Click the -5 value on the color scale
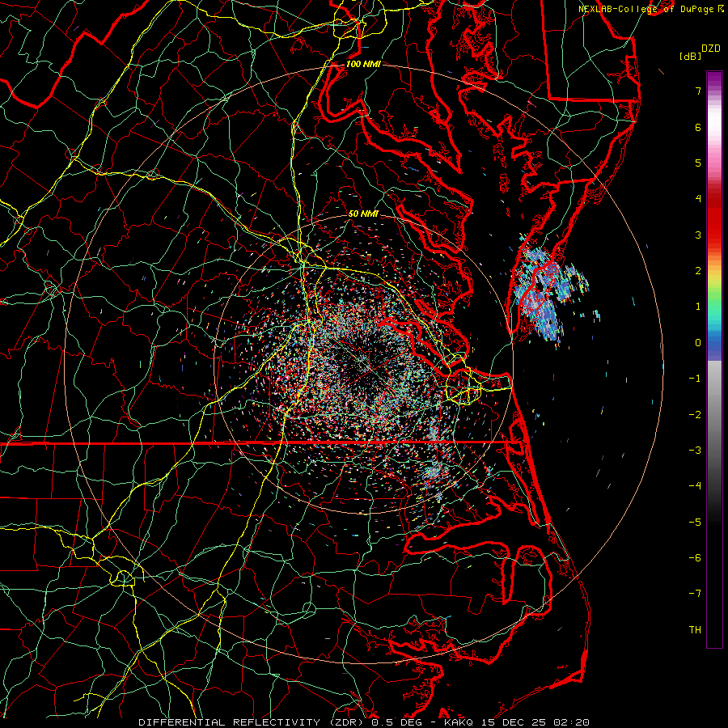The image size is (728, 728). pos(695,522)
